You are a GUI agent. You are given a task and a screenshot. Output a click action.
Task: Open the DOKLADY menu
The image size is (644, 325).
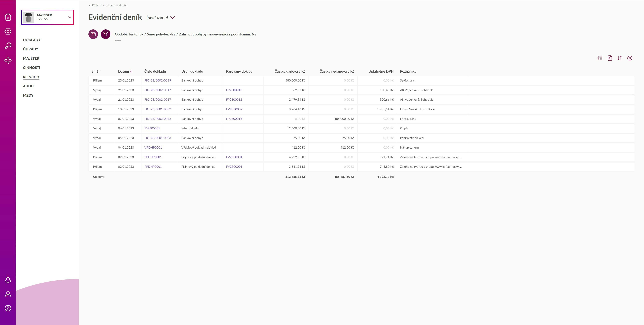click(x=32, y=40)
